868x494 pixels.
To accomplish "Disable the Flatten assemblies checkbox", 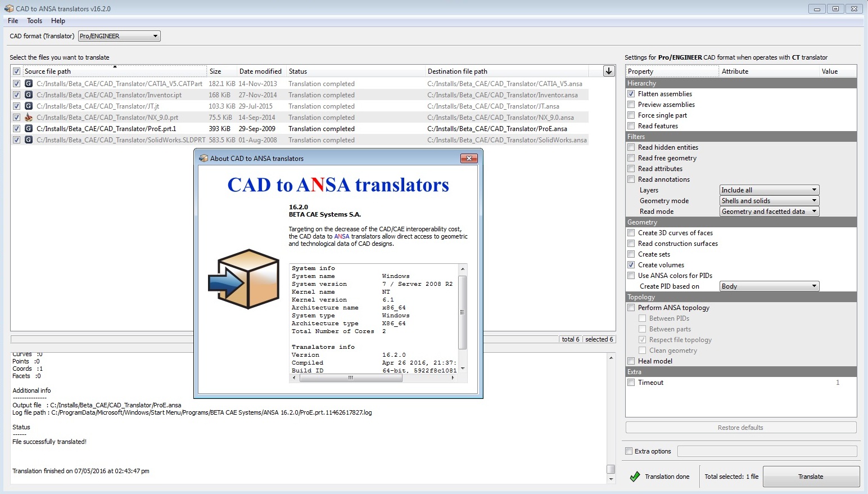I will [631, 94].
